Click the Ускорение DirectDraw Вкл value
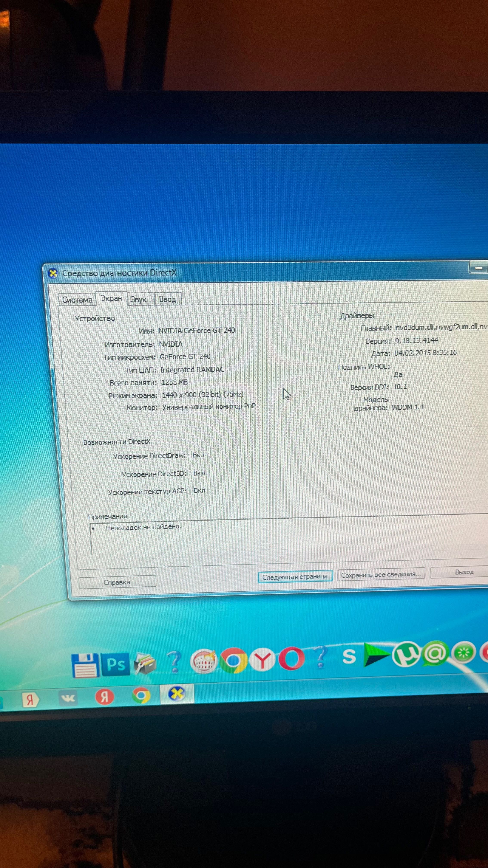488x868 pixels. point(199,455)
